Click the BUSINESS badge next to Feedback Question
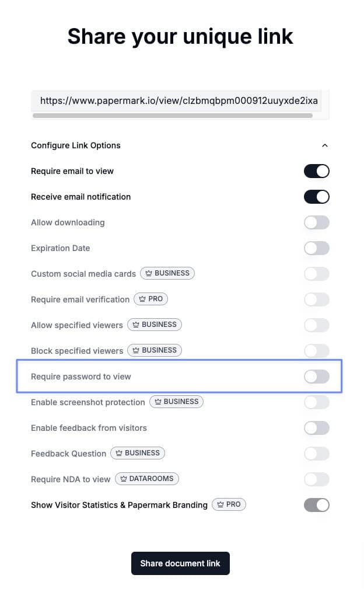This screenshot has height=606, width=364. click(x=138, y=453)
